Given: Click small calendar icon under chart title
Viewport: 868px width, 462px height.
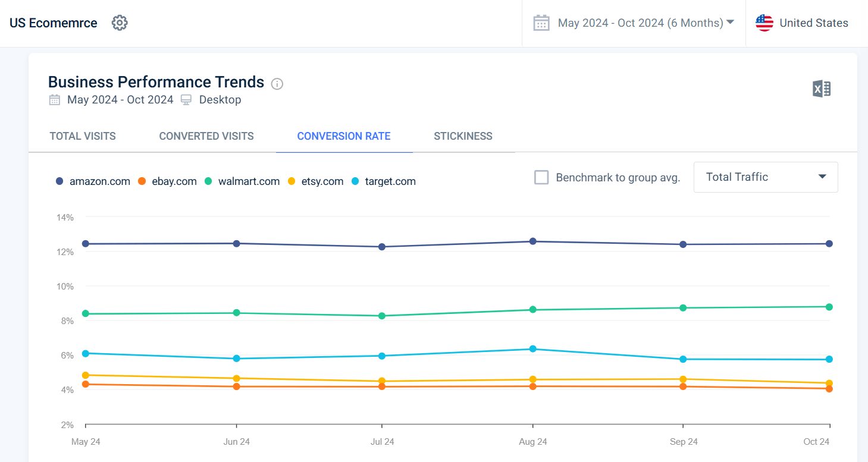Looking at the screenshot, I should [x=55, y=100].
